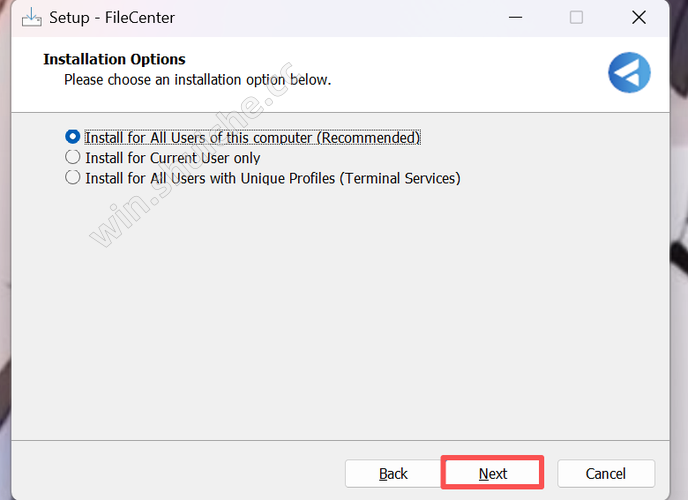Click the maximize window button
The width and height of the screenshot is (688, 500).
(x=576, y=17)
